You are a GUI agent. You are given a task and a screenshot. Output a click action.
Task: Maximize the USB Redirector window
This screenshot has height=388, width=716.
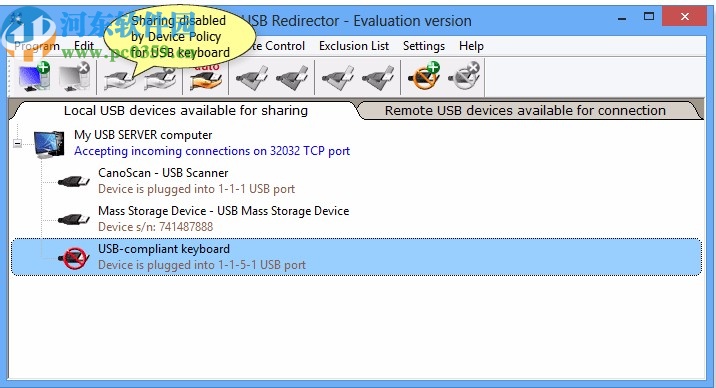pyautogui.click(x=648, y=17)
